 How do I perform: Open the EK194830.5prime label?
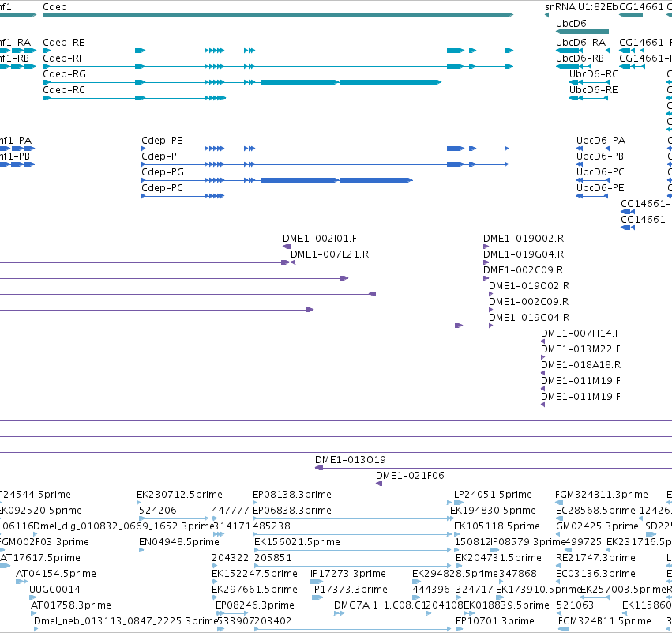pos(493,511)
